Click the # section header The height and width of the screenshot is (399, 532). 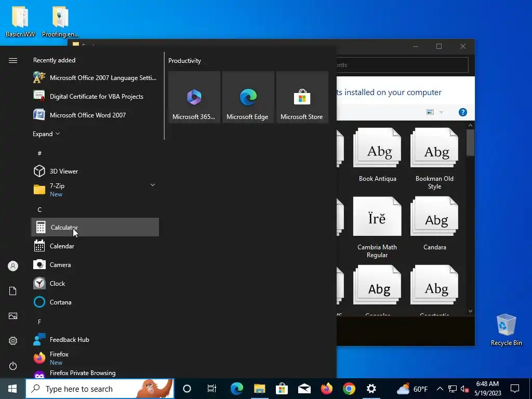click(x=39, y=153)
